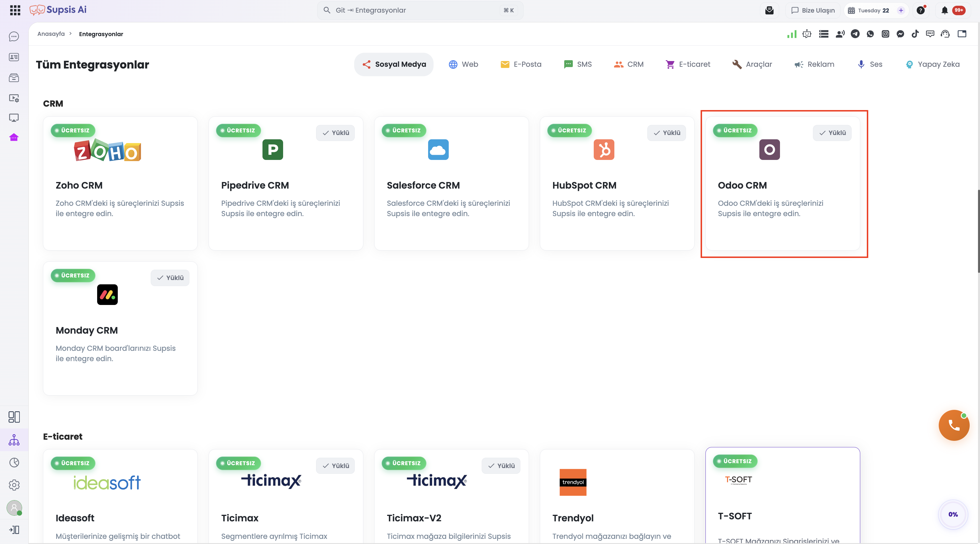Open the HubSpot CRM integration card

pyautogui.click(x=617, y=183)
